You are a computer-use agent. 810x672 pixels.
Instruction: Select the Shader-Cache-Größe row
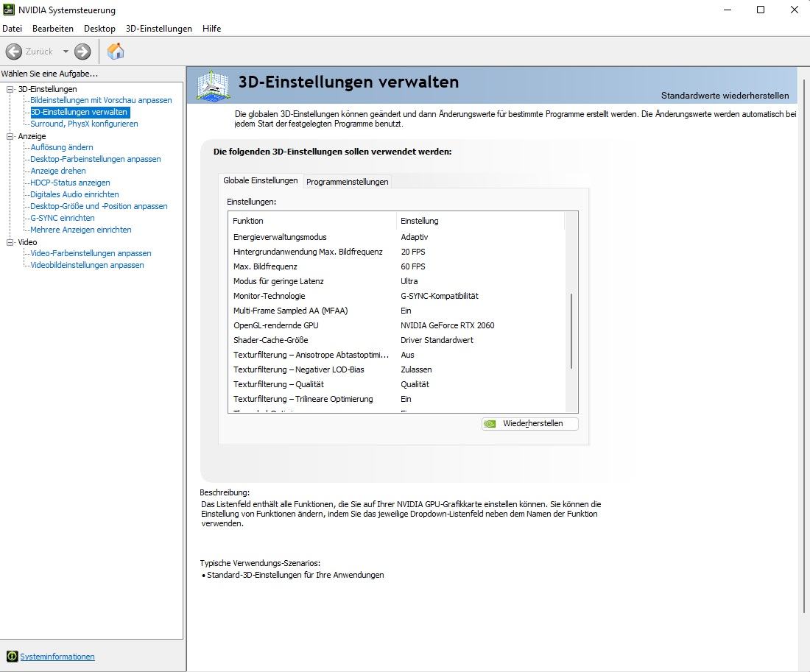(x=397, y=340)
